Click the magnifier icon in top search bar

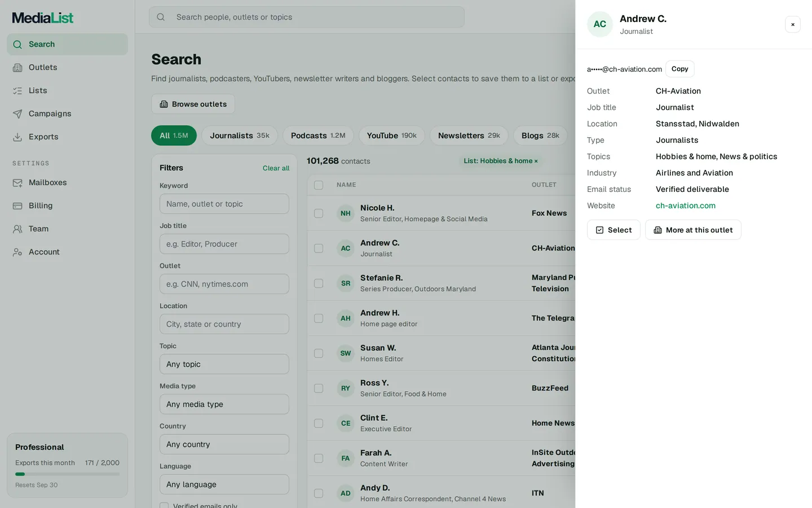pos(161,17)
